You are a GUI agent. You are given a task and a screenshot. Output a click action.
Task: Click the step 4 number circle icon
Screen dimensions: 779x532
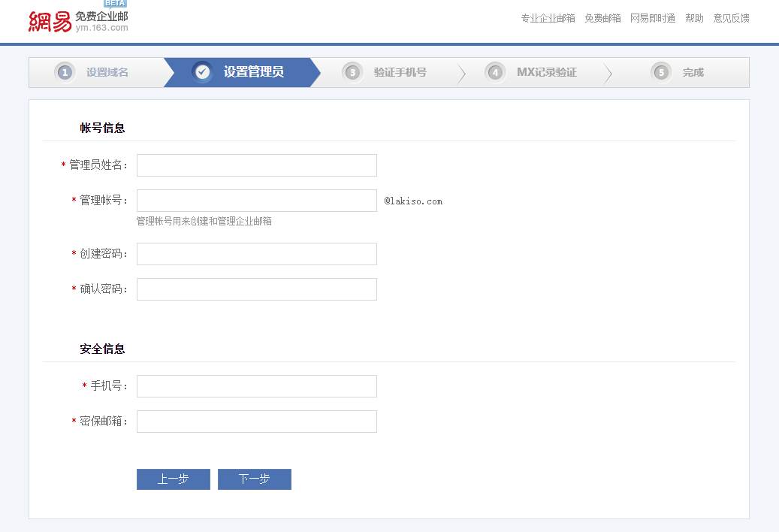pos(495,73)
